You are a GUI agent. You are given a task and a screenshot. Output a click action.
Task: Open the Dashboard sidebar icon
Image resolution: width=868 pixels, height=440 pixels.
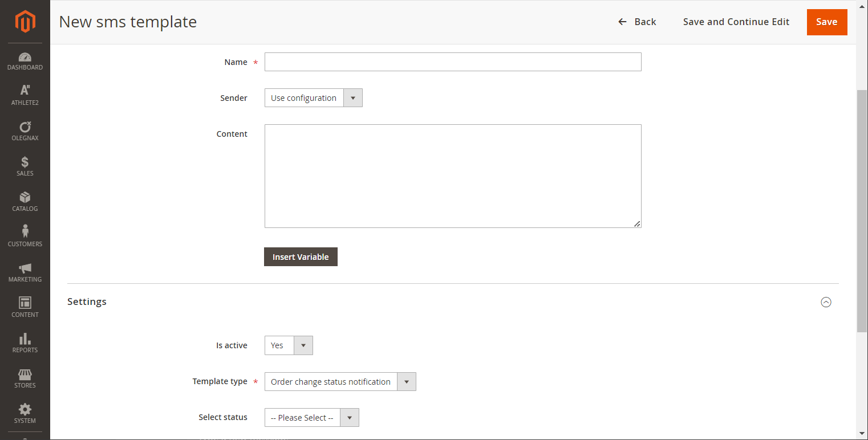[25, 57]
